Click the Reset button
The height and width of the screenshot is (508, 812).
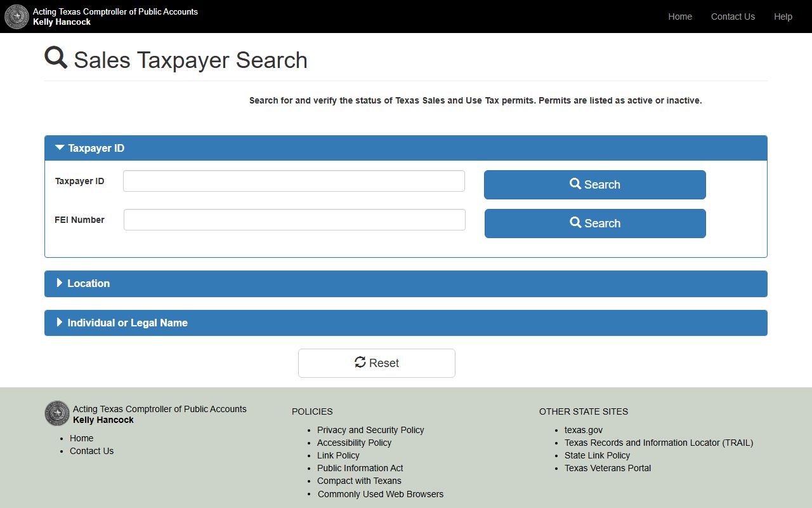[x=376, y=363]
